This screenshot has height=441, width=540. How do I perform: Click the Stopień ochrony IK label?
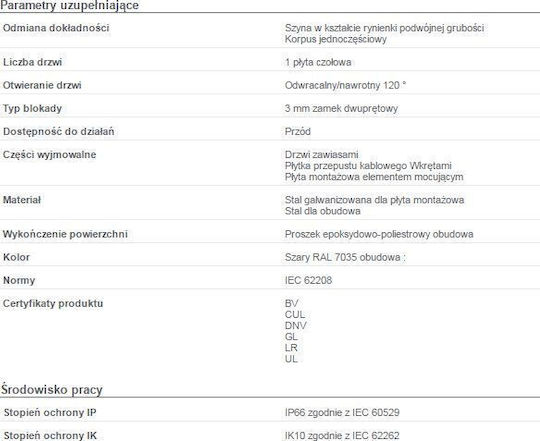[50, 435]
